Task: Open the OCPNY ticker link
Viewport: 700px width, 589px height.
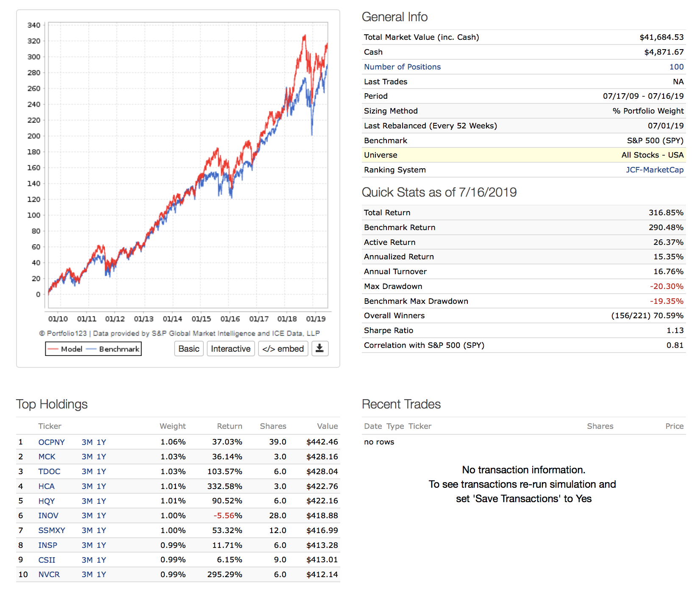Action: point(51,442)
